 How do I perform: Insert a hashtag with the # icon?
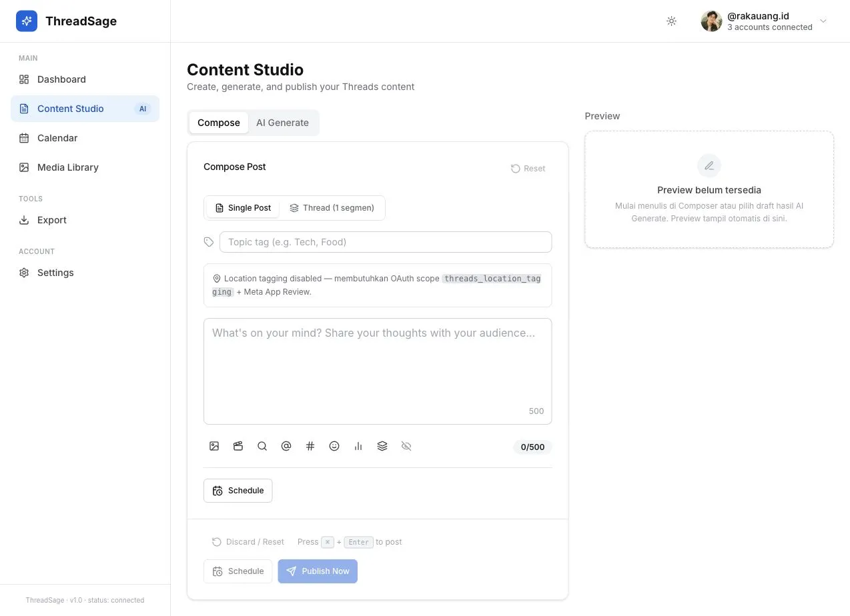[x=310, y=446]
